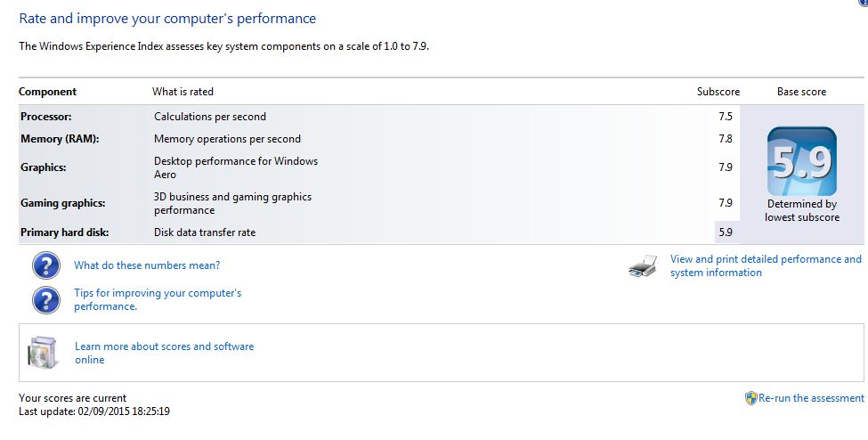This screenshot has height=440, width=868.
Task: Click the help icon beside performance tips
Action: pyautogui.click(x=46, y=300)
